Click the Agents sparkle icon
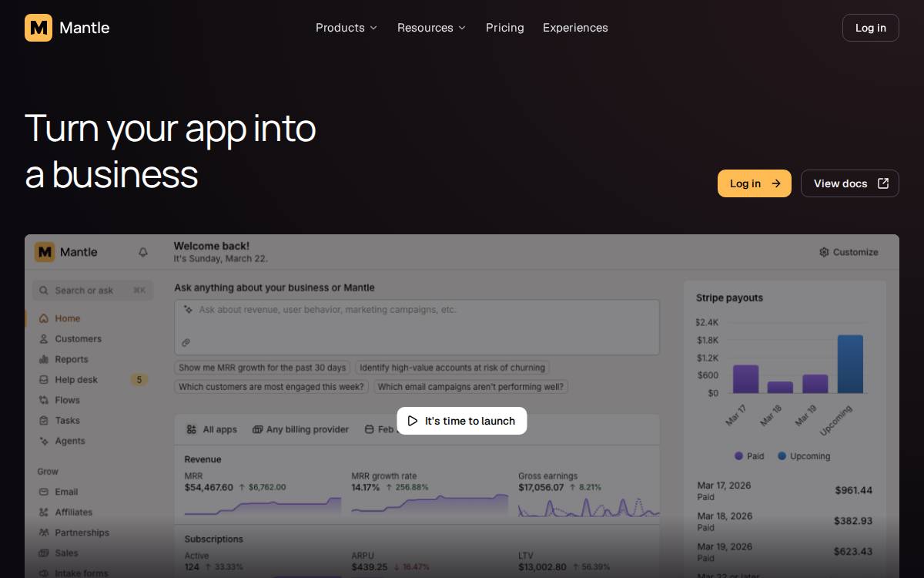924x578 pixels. pyautogui.click(x=44, y=441)
